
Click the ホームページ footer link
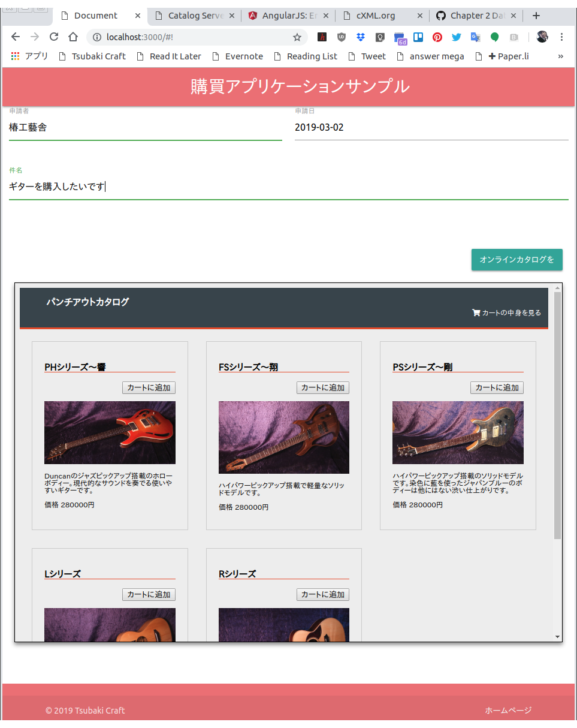(x=507, y=709)
